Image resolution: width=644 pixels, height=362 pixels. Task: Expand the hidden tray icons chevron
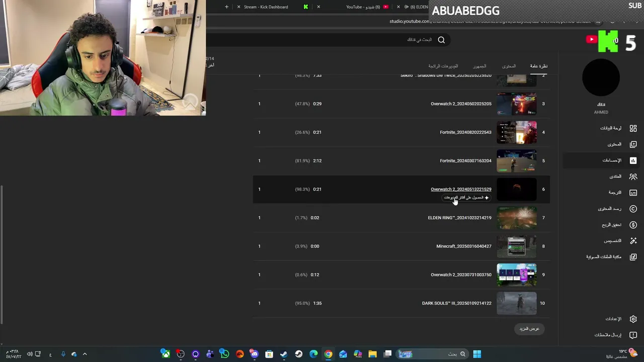(x=85, y=354)
